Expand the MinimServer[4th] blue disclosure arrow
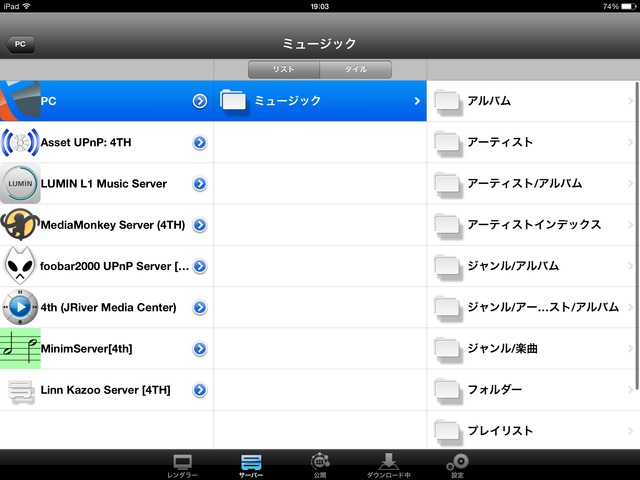The width and height of the screenshot is (640, 480). [200, 349]
